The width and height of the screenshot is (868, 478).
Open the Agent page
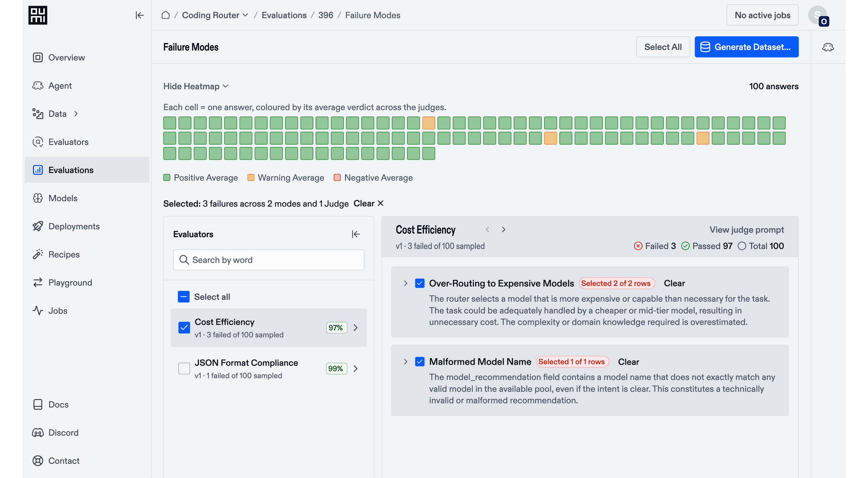[x=87, y=86]
